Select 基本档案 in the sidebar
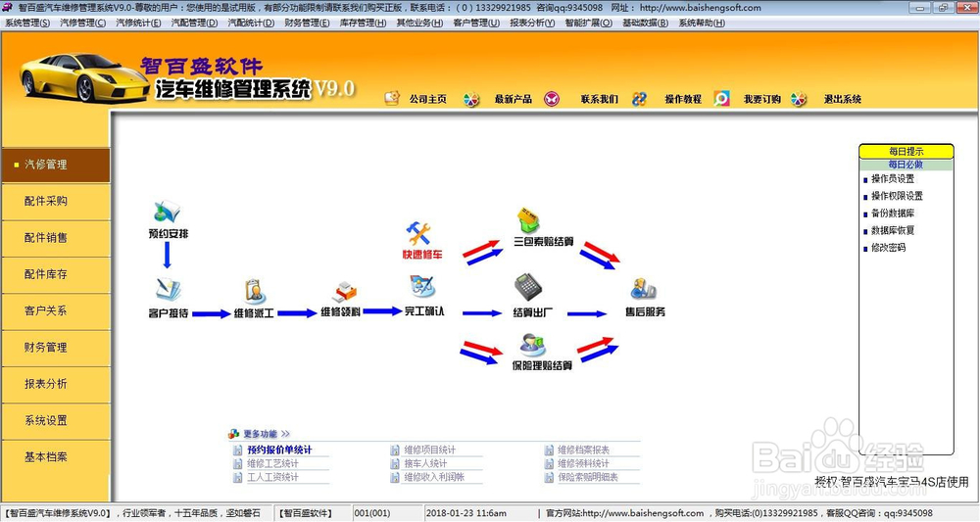The height and width of the screenshot is (522, 980). coord(56,457)
